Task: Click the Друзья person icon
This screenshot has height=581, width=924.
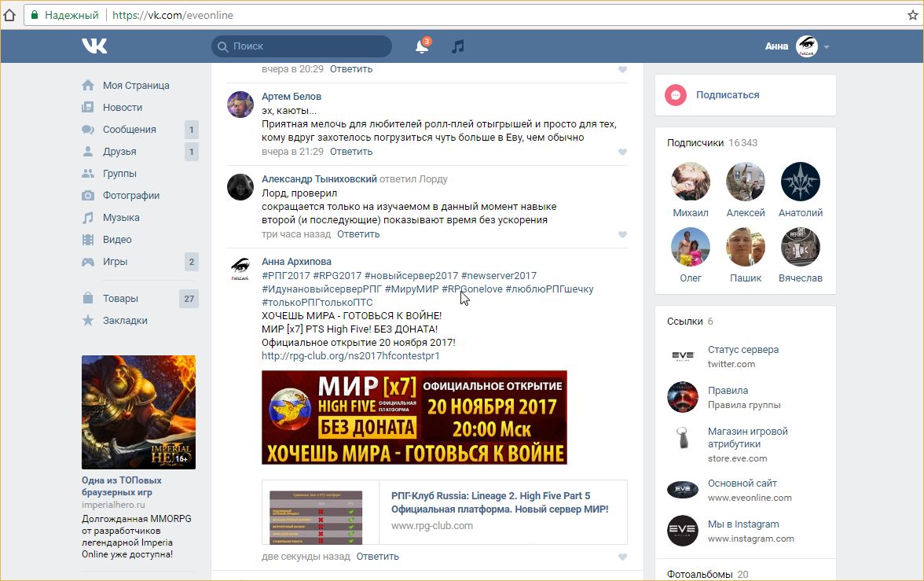Action: 88,152
